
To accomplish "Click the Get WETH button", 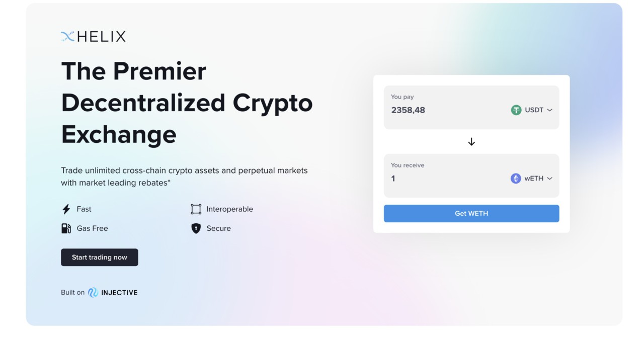I will (471, 213).
